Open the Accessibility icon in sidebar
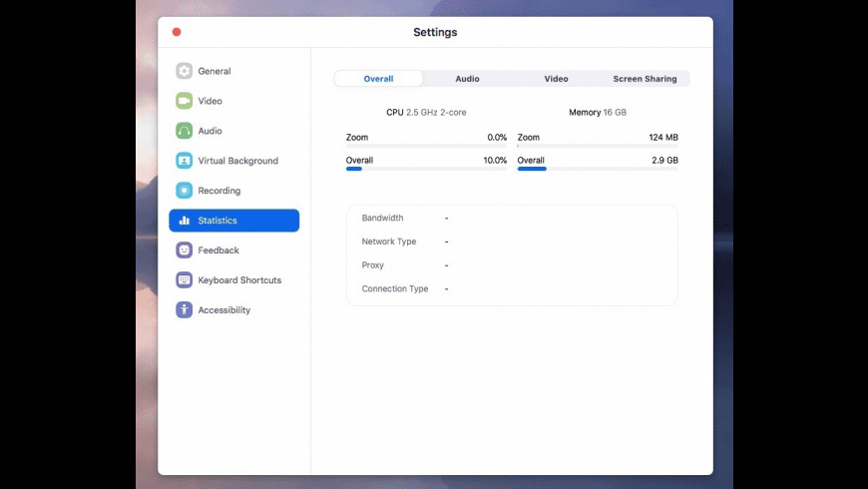 [184, 310]
